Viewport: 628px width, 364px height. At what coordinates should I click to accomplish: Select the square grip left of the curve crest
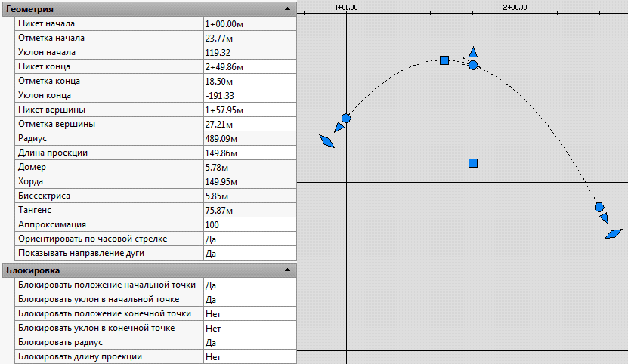445,60
